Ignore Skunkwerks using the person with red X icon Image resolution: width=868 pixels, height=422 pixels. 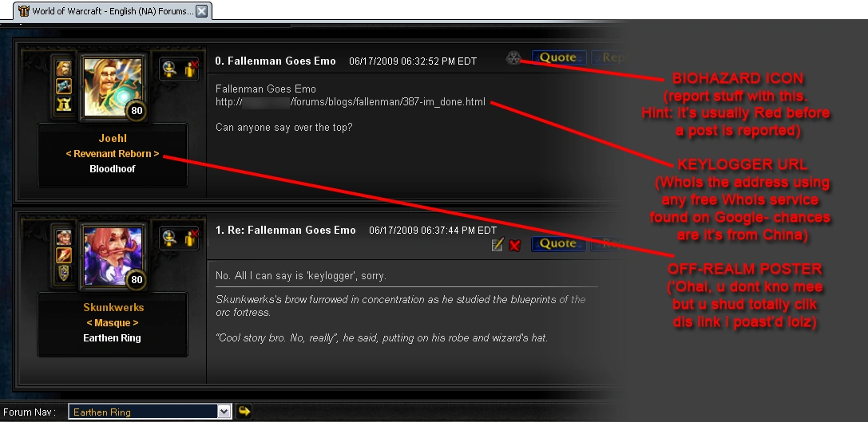point(190,239)
